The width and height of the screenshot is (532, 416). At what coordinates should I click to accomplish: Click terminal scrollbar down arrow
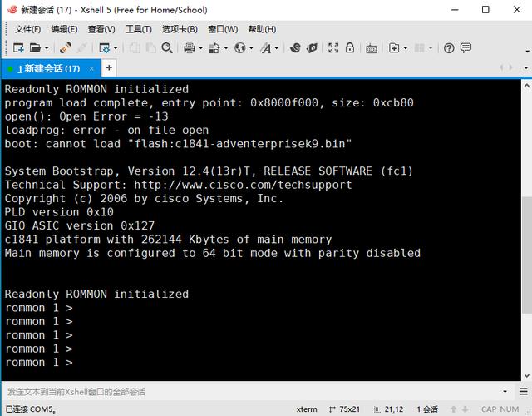526,375
